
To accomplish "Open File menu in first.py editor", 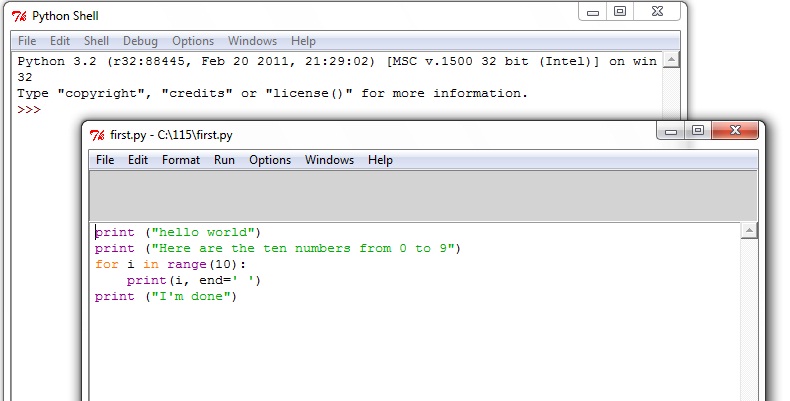I will click(105, 160).
